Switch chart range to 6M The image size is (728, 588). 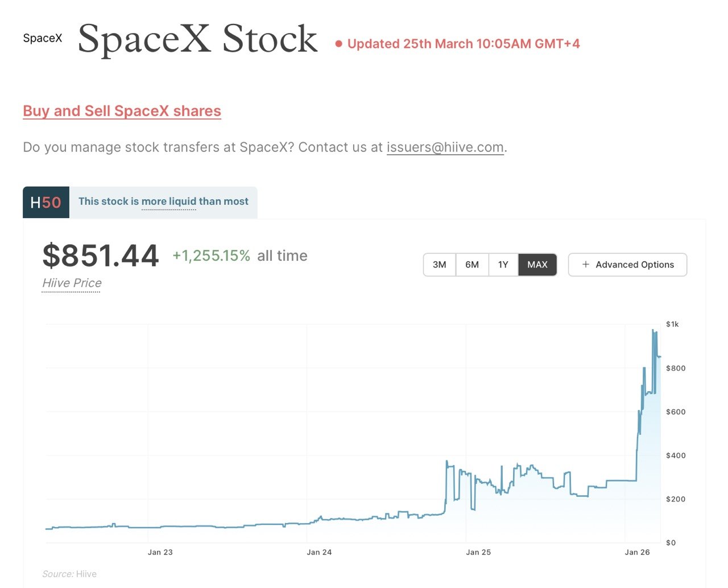click(x=472, y=265)
